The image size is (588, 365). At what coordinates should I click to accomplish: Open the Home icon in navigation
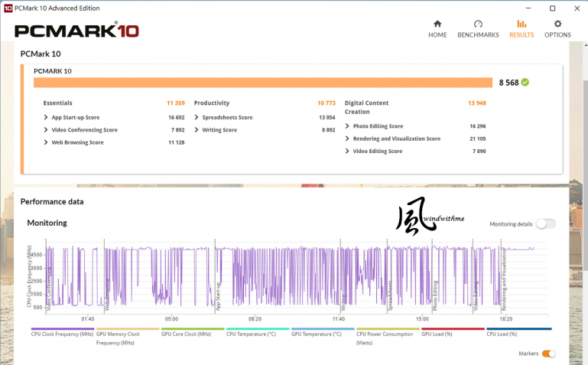[437, 24]
